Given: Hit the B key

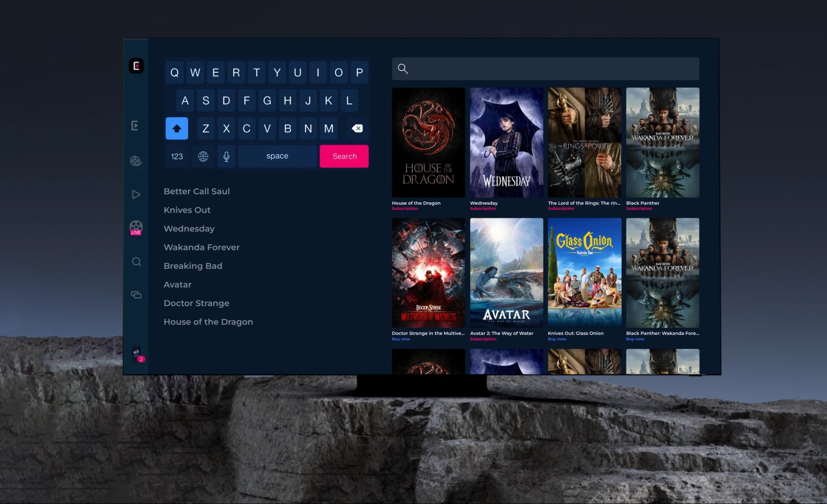Looking at the screenshot, I should click(x=288, y=129).
